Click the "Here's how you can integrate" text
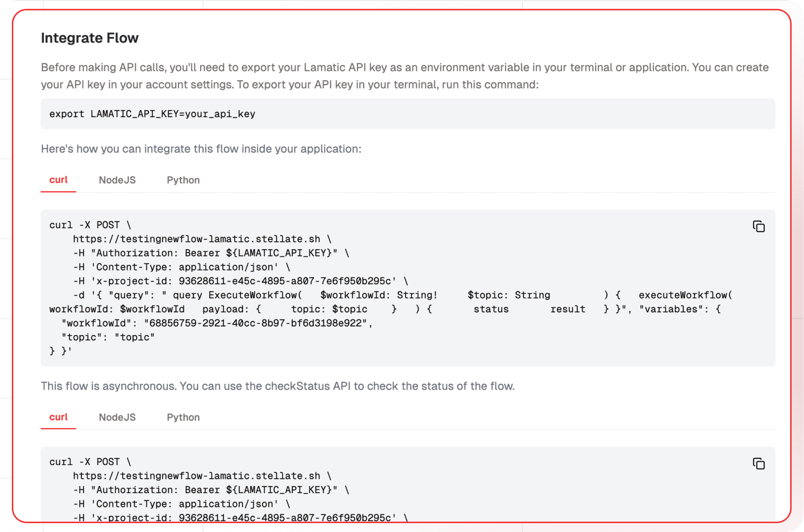804x532 pixels. coord(201,149)
